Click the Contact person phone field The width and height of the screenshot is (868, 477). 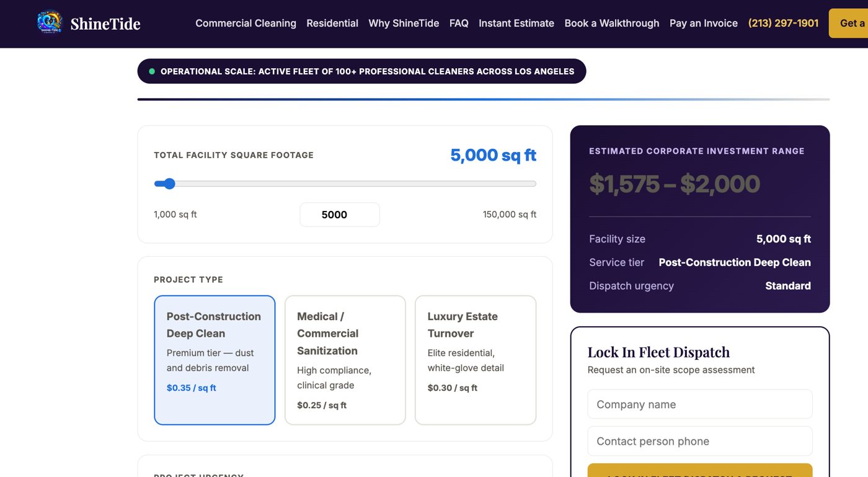pos(700,441)
